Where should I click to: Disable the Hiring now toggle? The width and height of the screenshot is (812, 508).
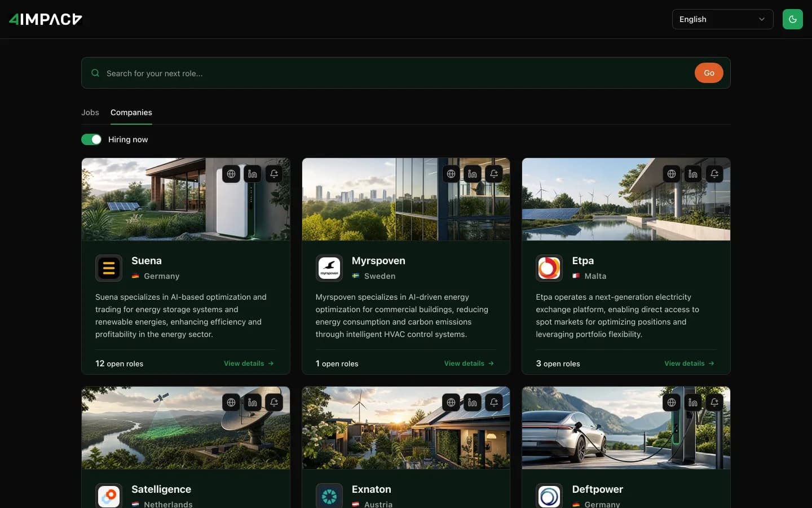[91, 139]
